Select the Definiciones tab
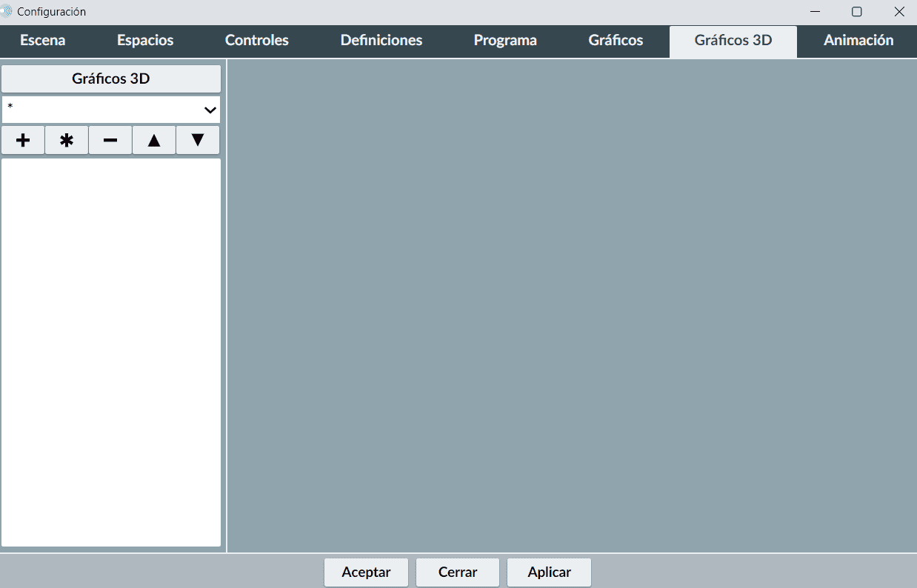This screenshot has width=917, height=588. tap(381, 41)
